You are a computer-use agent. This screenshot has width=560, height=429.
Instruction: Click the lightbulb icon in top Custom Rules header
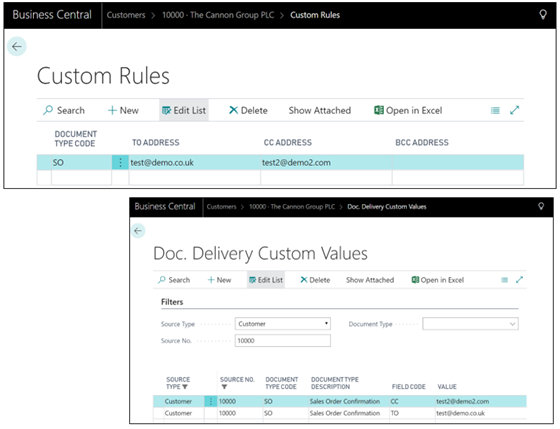543,14
